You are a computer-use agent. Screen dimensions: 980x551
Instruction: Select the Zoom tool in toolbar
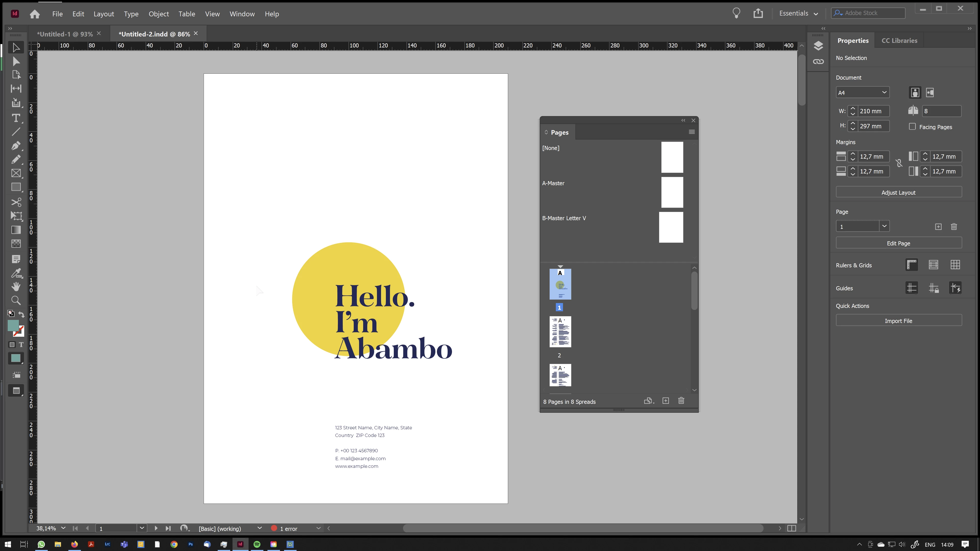pyautogui.click(x=16, y=300)
